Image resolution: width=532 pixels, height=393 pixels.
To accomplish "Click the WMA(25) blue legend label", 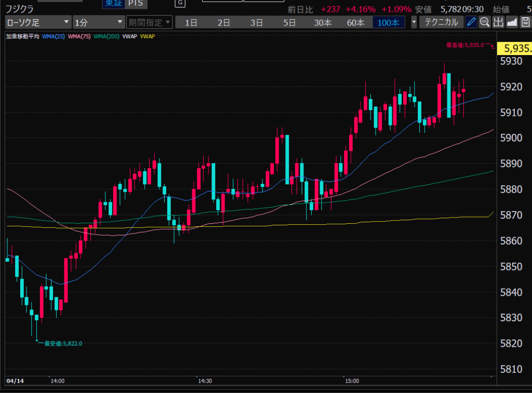I will click(54, 36).
